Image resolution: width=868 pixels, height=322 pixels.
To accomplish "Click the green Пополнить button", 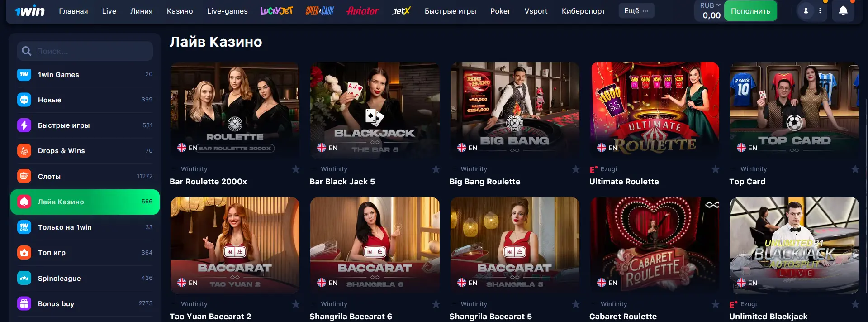I will click(750, 11).
